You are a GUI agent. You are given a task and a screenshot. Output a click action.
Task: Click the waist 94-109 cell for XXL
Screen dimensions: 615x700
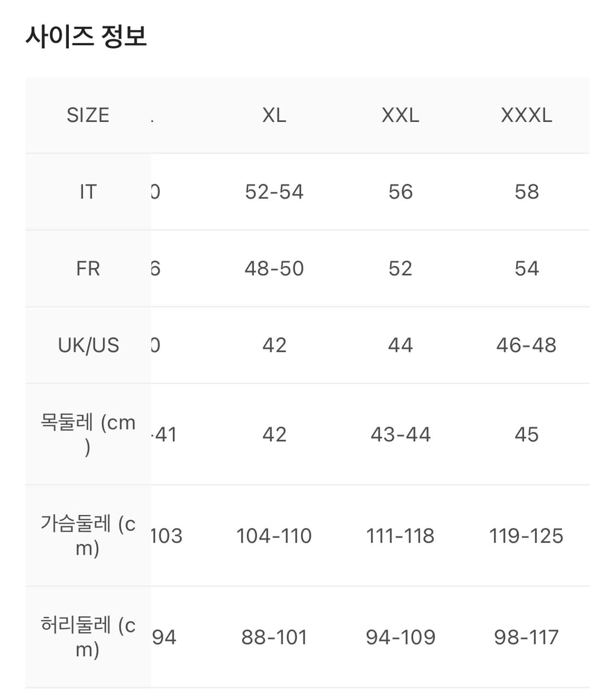[400, 637]
